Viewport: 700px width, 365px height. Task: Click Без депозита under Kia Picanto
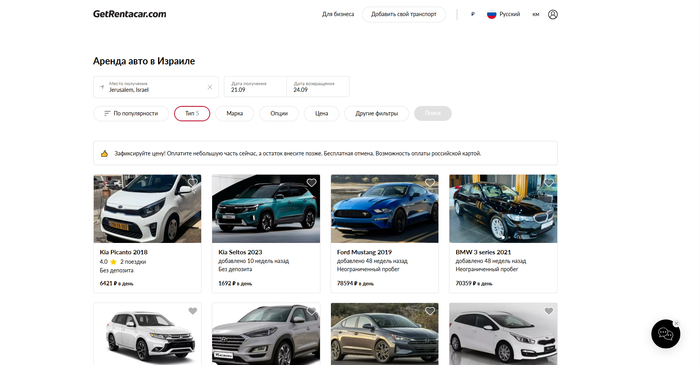(117, 270)
